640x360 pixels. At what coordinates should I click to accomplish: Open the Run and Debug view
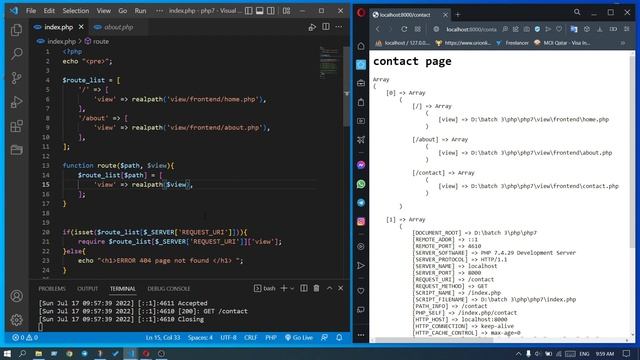16,102
